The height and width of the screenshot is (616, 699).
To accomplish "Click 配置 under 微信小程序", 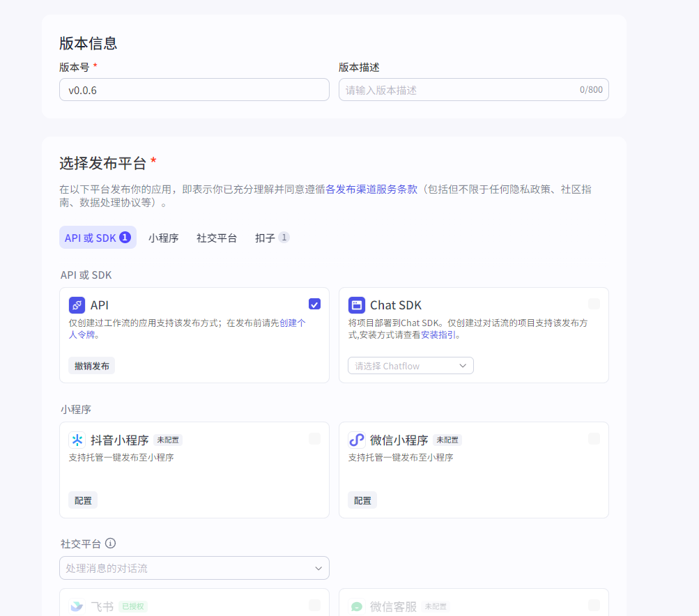I will point(362,500).
